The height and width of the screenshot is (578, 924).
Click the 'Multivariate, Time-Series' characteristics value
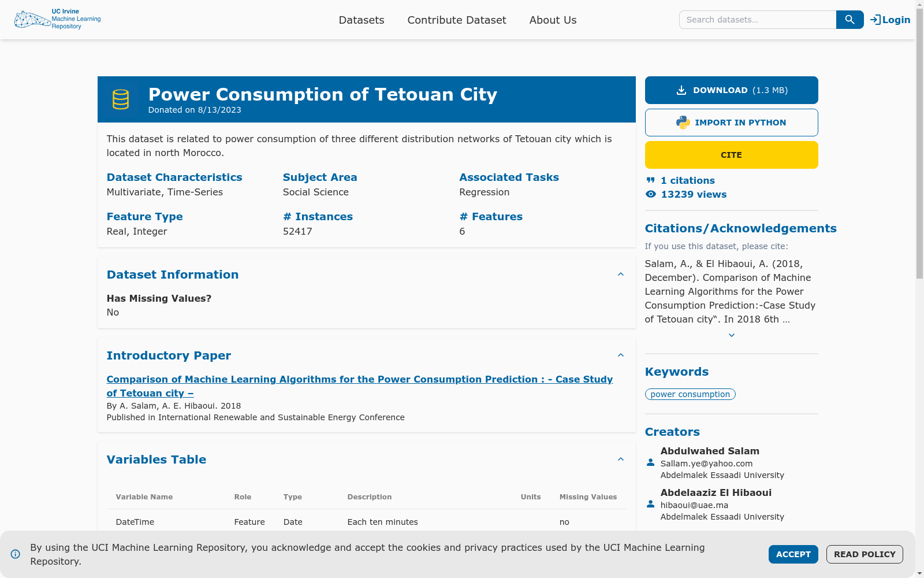pyautogui.click(x=165, y=192)
